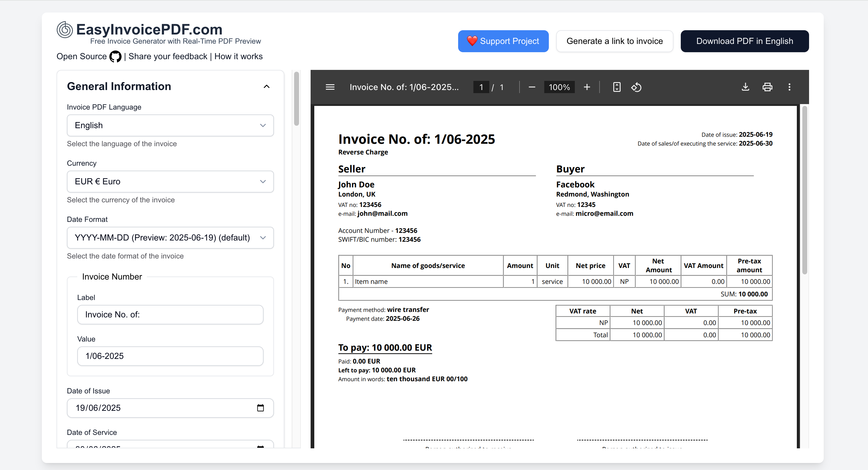The width and height of the screenshot is (868, 470).
Task: Click buyer name Facebook
Action: tap(575, 185)
